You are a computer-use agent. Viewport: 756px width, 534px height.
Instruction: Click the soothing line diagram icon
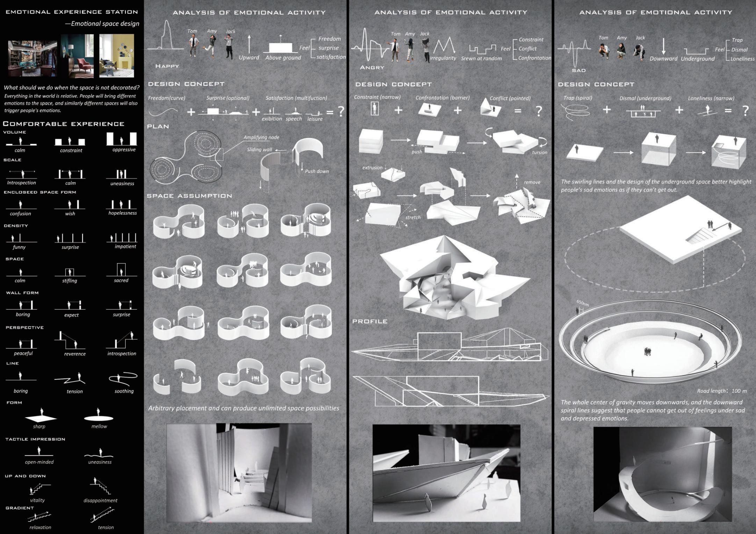(x=123, y=378)
